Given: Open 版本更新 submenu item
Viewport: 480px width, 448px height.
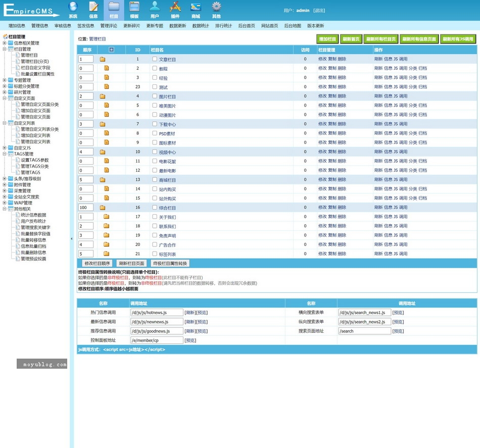Looking at the screenshot, I should 316,26.
